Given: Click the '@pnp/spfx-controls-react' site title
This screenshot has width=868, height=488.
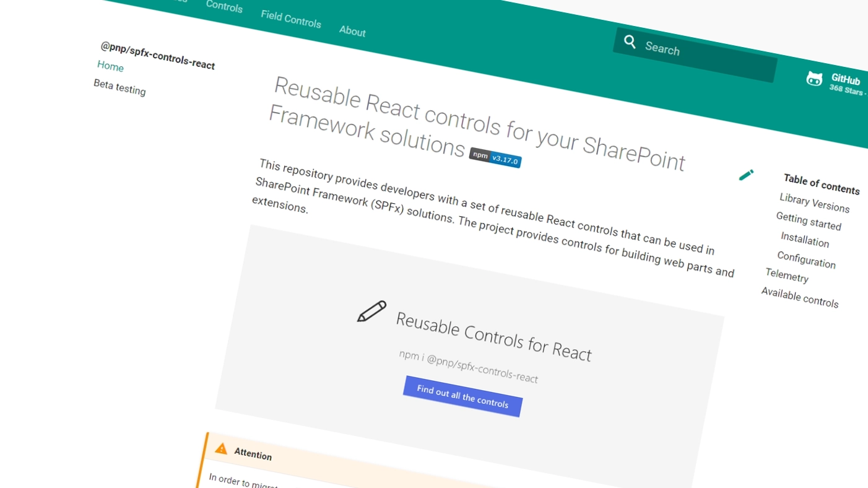Looking at the screenshot, I should [155, 57].
